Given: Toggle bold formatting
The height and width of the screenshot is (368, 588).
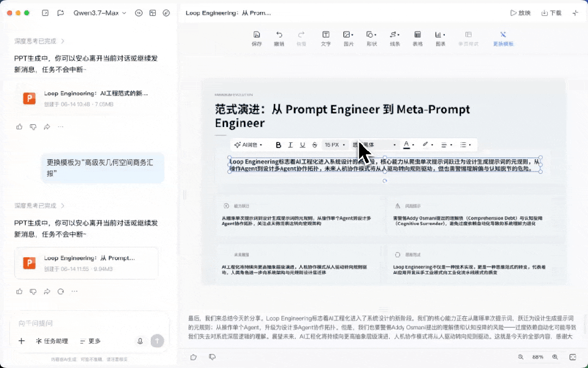Looking at the screenshot, I should 278,145.
